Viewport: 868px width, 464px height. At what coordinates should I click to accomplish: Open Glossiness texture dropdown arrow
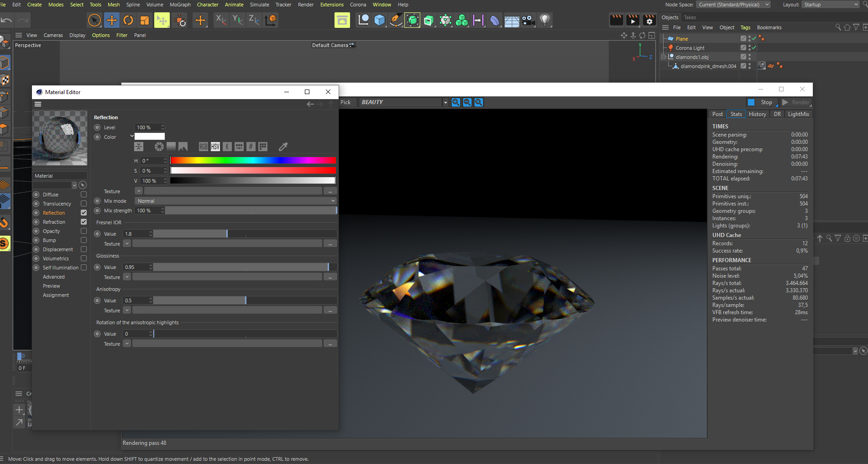pos(127,277)
